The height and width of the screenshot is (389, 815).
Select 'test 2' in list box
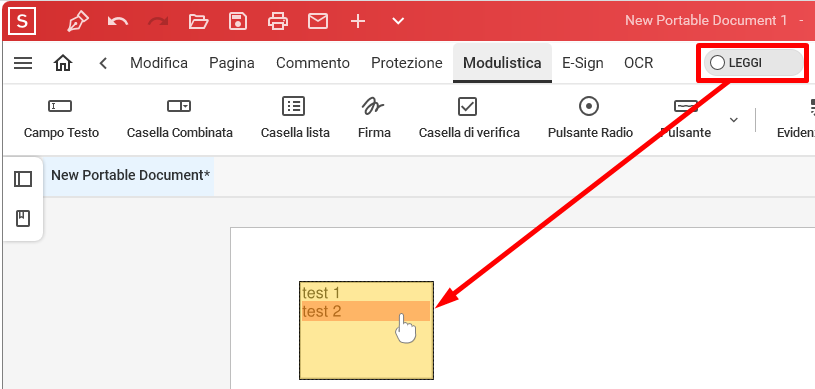[x=366, y=311]
